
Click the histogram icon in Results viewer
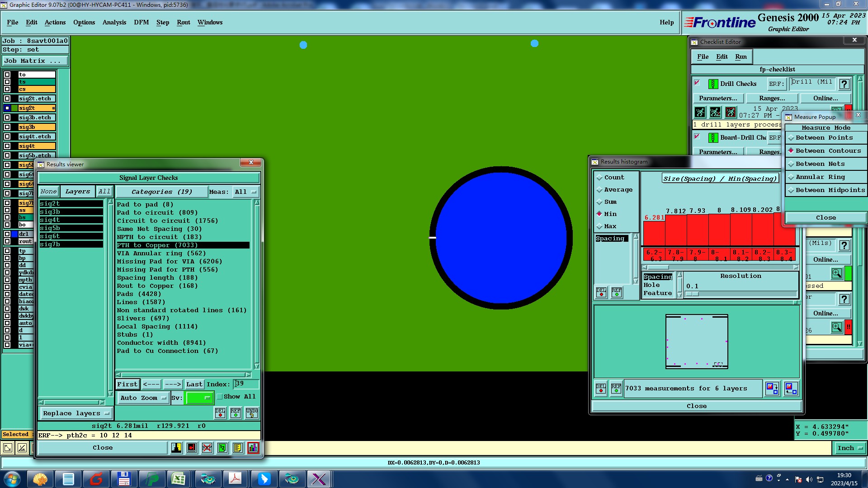(x=253, y=448)
